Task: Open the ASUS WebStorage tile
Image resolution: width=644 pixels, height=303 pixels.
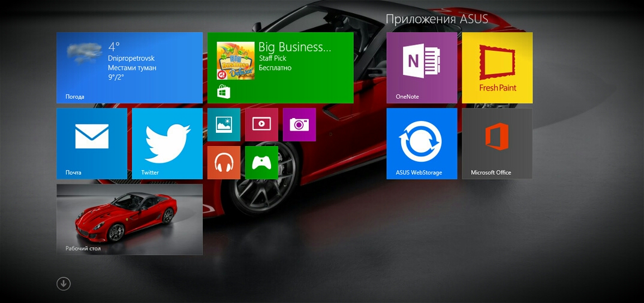Action: [x=422, y=144]
